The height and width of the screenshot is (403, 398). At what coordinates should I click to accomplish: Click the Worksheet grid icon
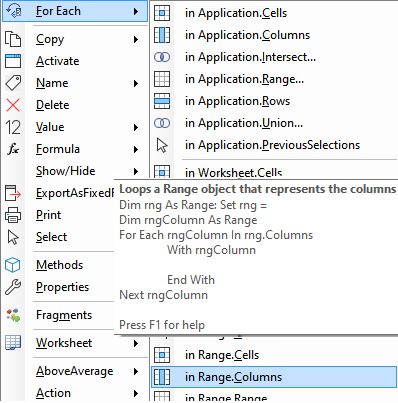pyautogui.click(x=13, y=343)
